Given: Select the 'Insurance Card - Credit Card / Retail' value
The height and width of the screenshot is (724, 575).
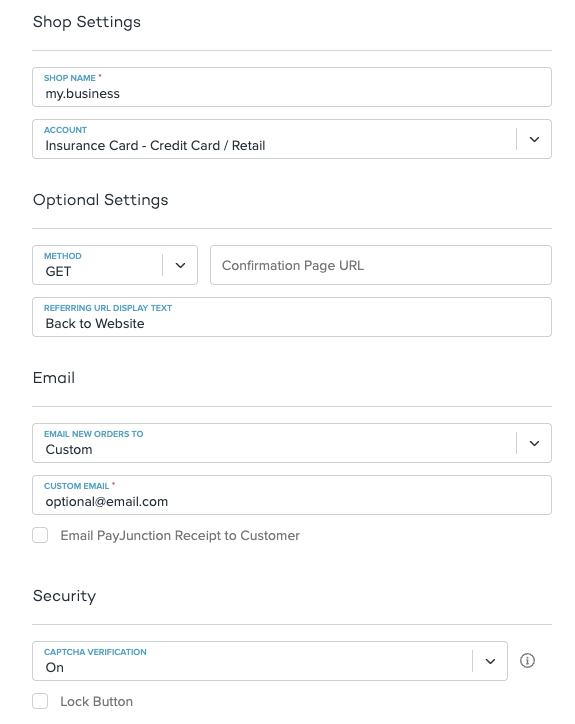Looking at the screenshot, I should (x=155, y=145).
